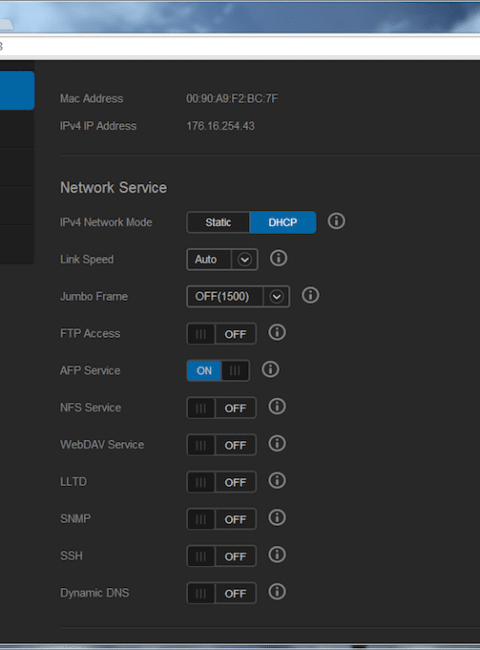Select DHCP IPv4 network mode
Image resolution: width=480 pixels, height=650 pixels.
(283, 223)
